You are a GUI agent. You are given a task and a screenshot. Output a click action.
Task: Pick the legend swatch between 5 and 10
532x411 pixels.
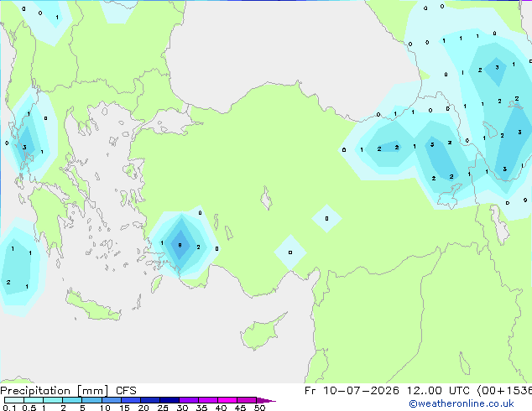pos(91,400)
